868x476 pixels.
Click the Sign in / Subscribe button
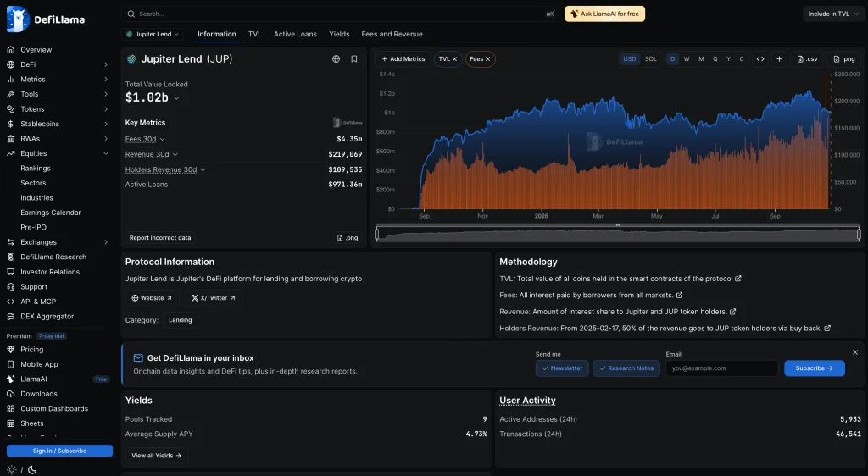(x=60, y=451)
